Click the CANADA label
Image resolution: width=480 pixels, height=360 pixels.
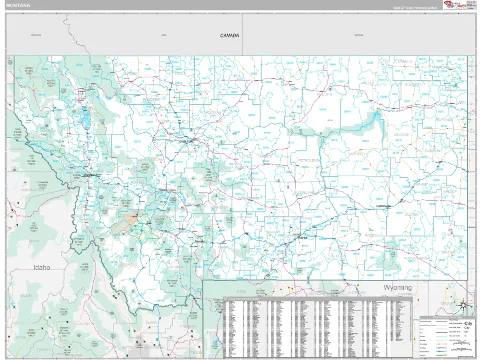pyautogui.click(x=230, y=35)
